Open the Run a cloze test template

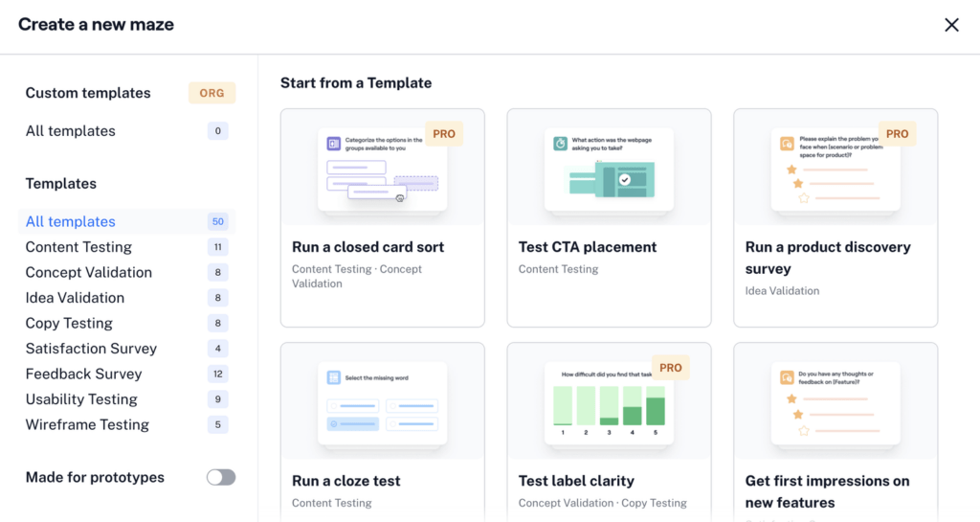(x=382, y=433)
